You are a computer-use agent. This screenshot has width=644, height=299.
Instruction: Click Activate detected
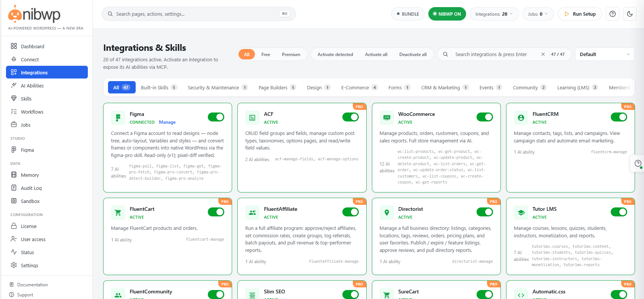click(x=335, y=54)
